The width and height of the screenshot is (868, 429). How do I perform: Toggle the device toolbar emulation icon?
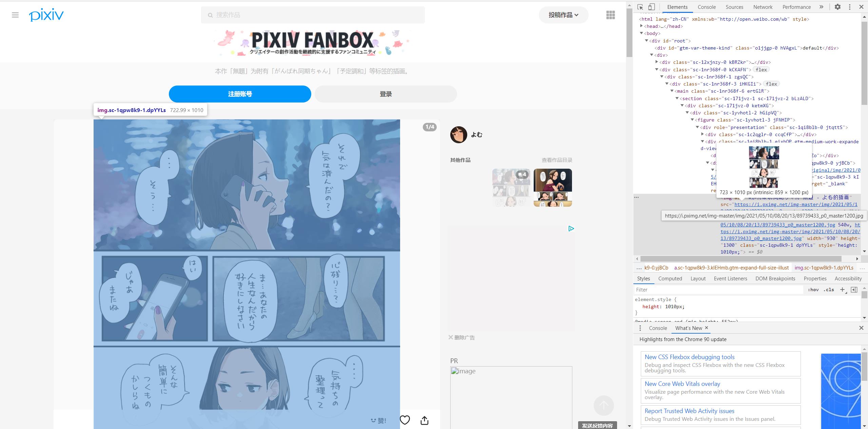pos(651,7)
